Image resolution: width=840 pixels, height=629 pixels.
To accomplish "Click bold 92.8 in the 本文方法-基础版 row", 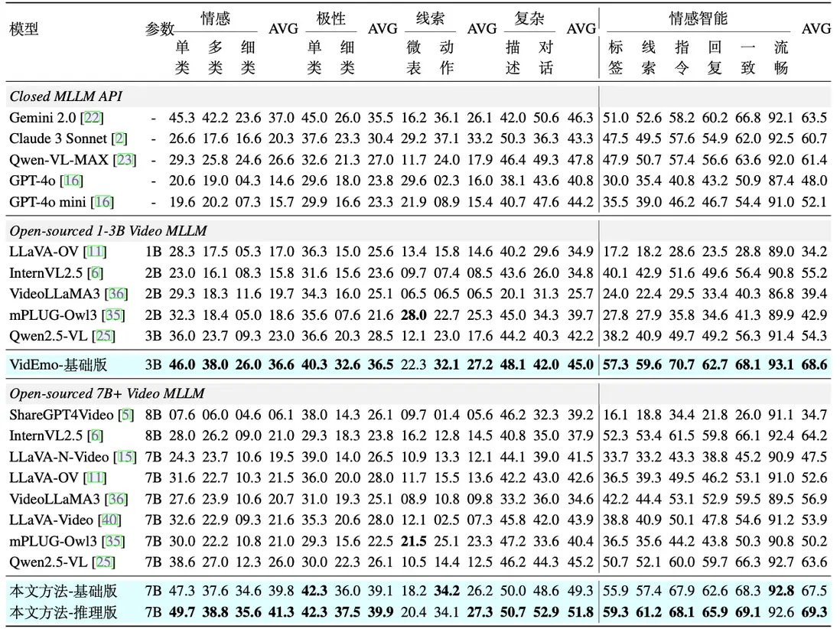I will (x=781, y=591).
